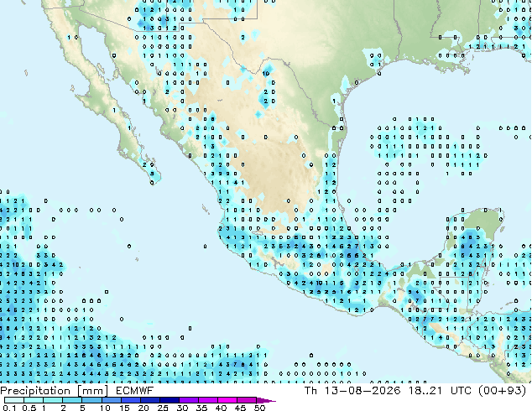Select the 5–10 mm legend swatch
The image size is (532, 411).
(91, 400)
